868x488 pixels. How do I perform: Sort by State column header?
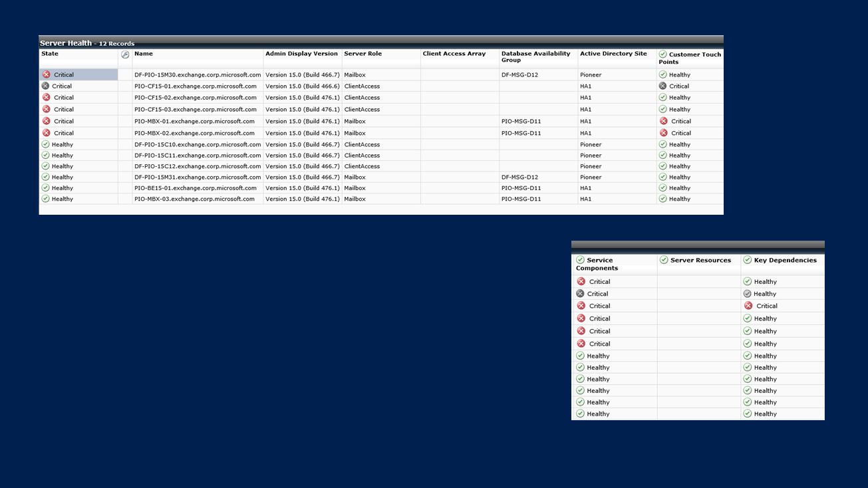(50, 54)
